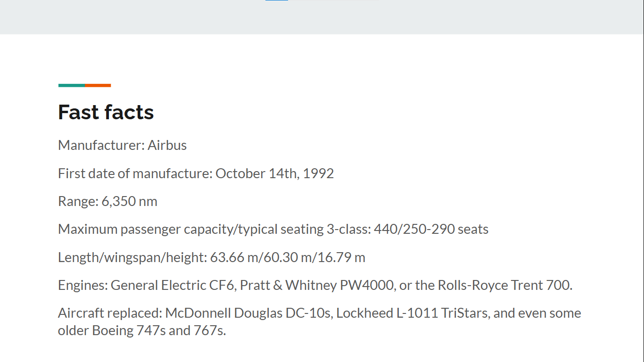Click "Rolls-Royce Trent 700" engine text
The image size is (644, 362).
tap(504, 286)
